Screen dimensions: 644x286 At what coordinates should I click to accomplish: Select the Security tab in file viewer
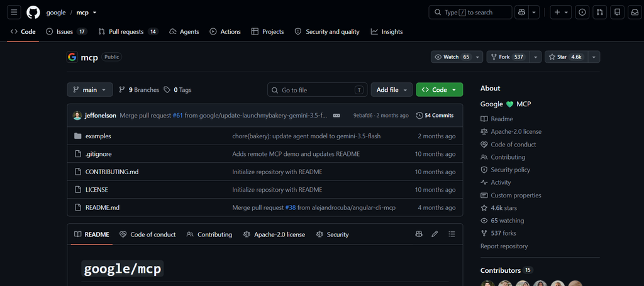[332, 234]
